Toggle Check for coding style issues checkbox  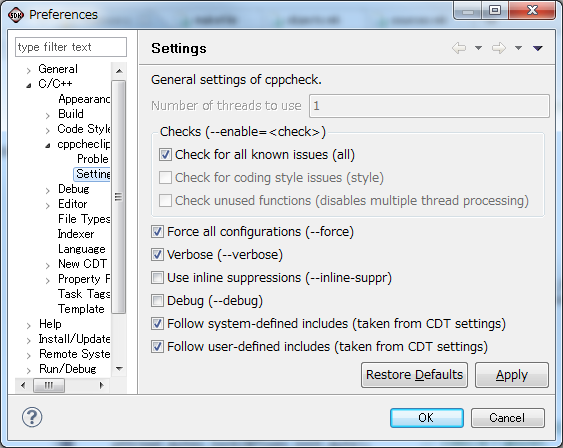coord(165,178)
